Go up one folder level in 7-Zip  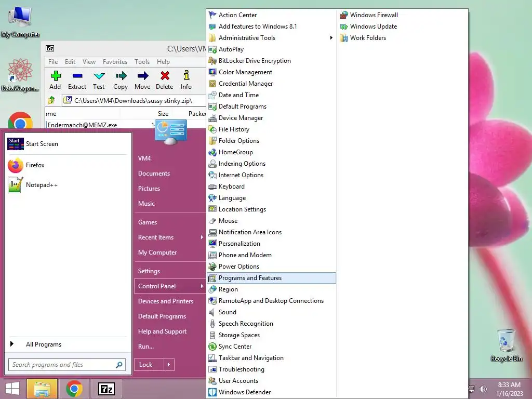[51, 100]
